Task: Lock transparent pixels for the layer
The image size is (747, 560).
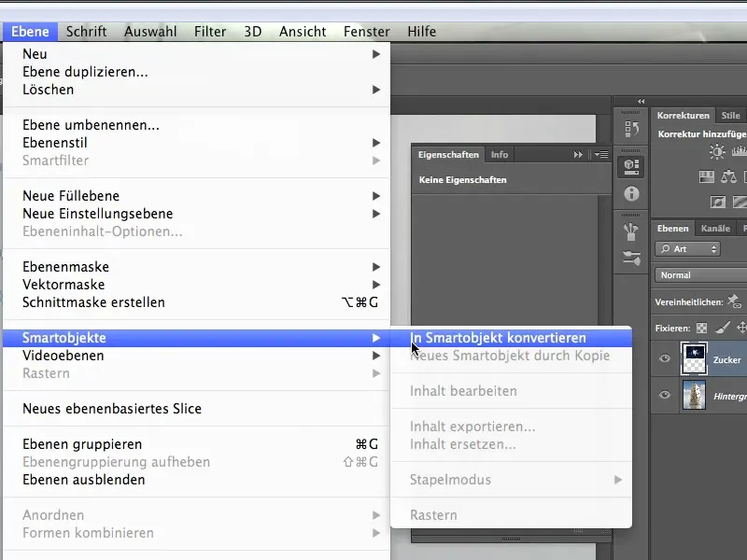Action: [702, 329]
